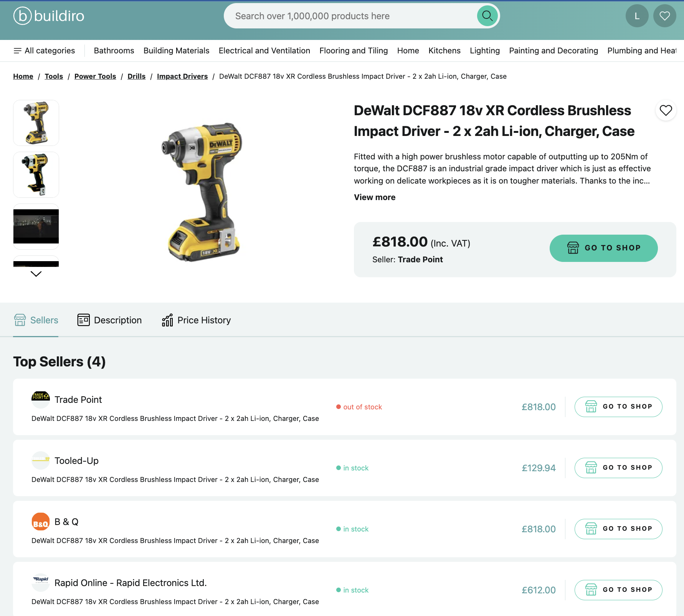Click the Tooled-Up seller logo

(x=41, y=460)
